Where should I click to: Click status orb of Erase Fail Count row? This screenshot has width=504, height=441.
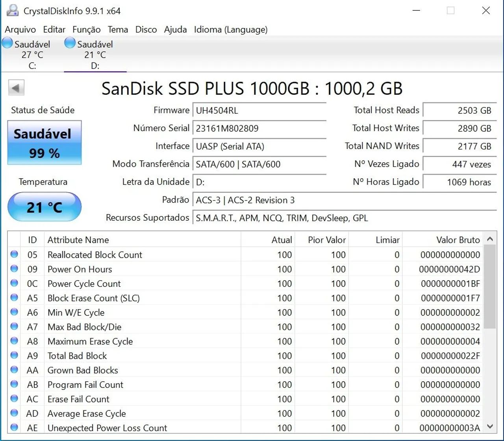14,399
